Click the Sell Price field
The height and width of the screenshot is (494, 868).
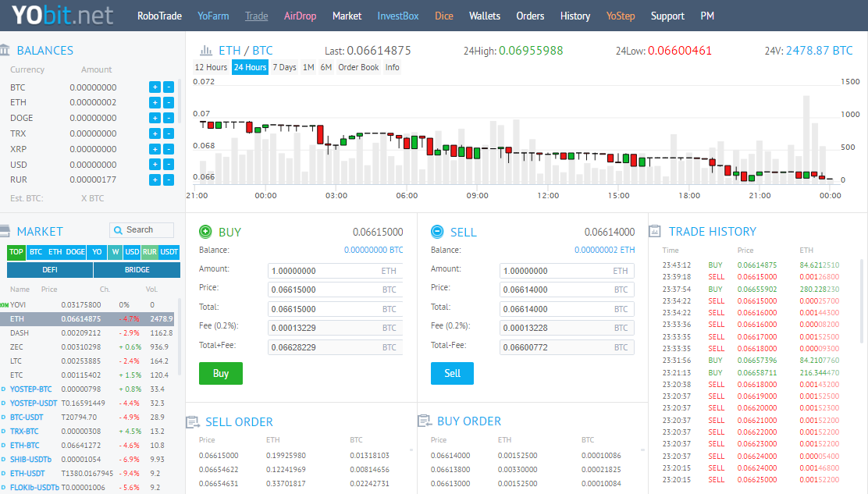(567, 290)
